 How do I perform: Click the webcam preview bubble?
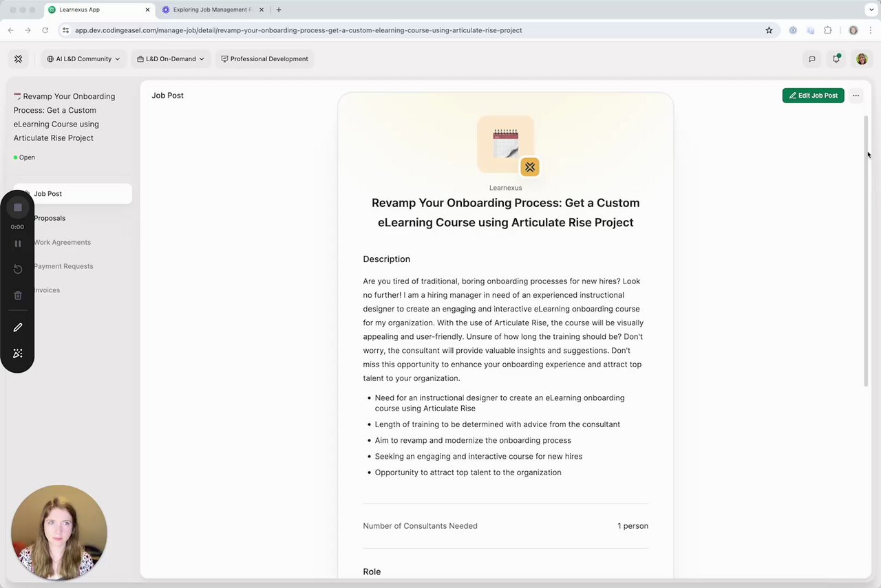coord(59,532)
